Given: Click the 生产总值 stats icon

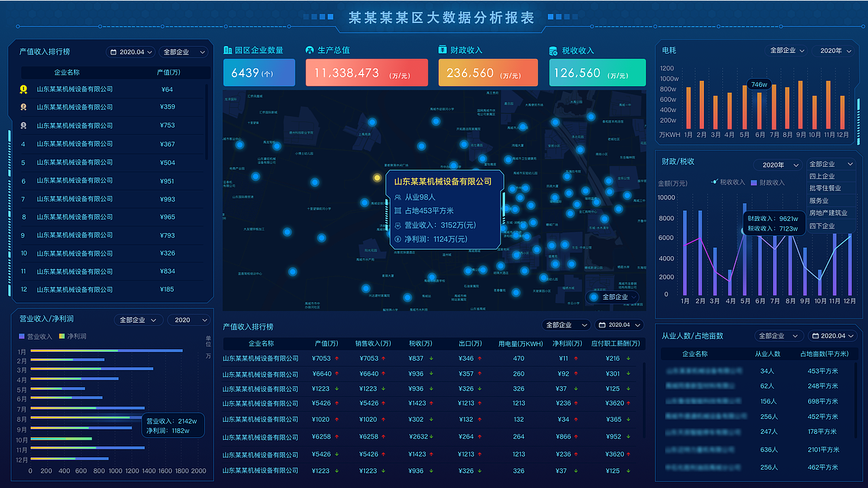Looking at the screenshot, I should tap(309, 50).
